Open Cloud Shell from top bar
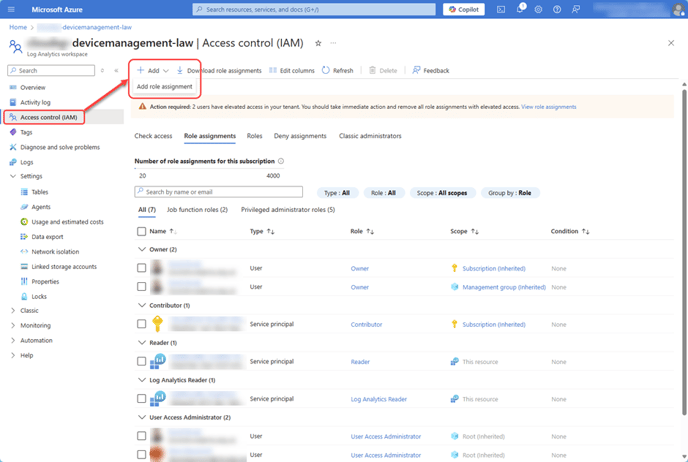Screen dimensions: 688x462 pos(501,9)
